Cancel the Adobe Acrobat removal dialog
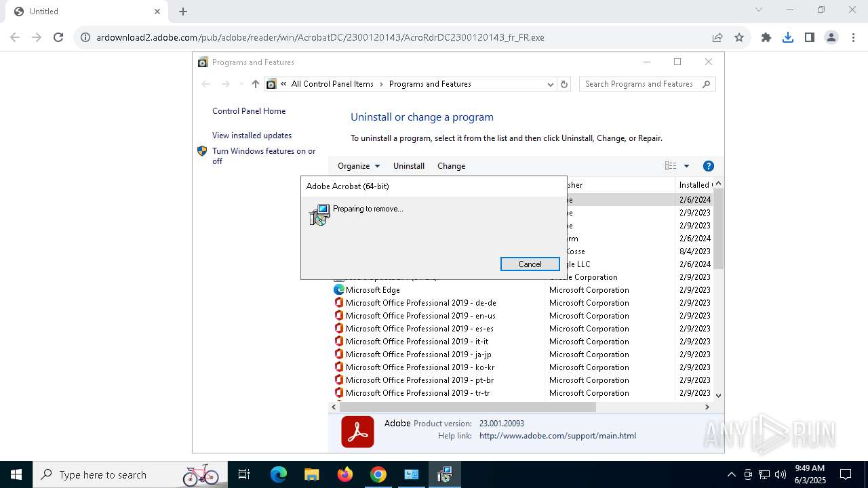Screen dimensions: 868x488 tap(530, 264)
